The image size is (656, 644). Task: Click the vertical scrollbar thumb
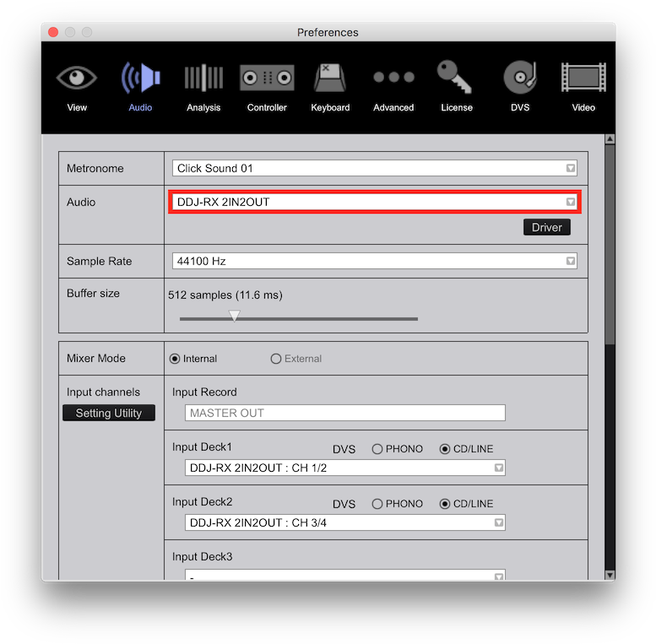[x=610, y=245]
